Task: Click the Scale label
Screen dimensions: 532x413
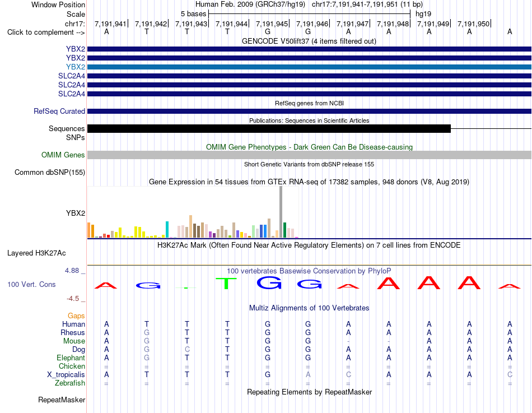Action: (x=76, y=14)
